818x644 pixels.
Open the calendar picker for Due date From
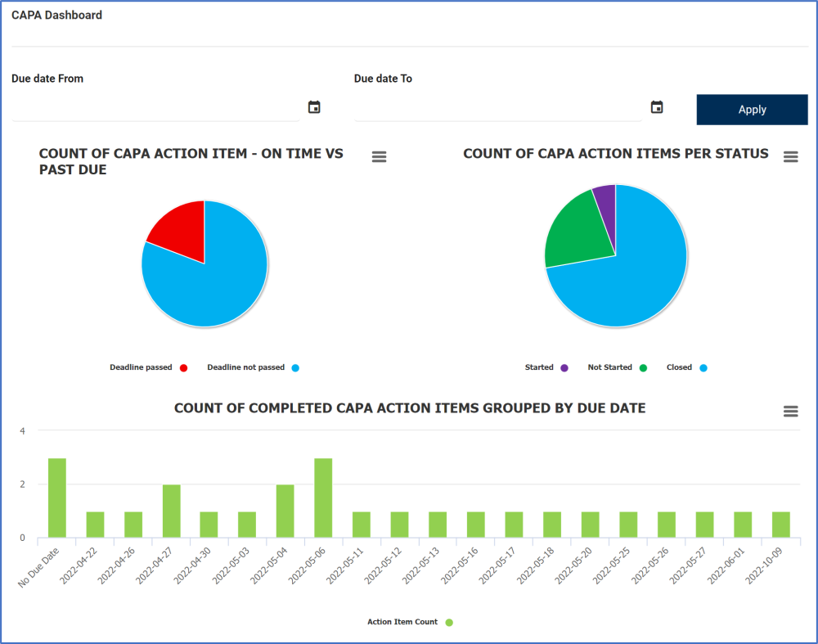(313, 106)
